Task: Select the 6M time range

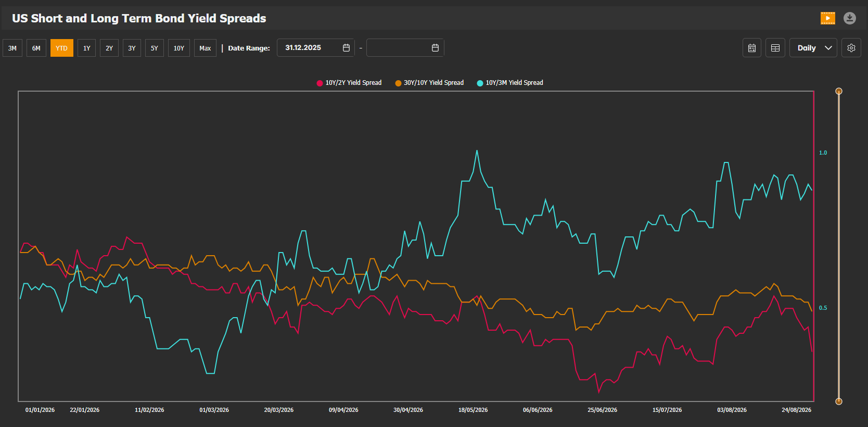Action: click(36, 48)
